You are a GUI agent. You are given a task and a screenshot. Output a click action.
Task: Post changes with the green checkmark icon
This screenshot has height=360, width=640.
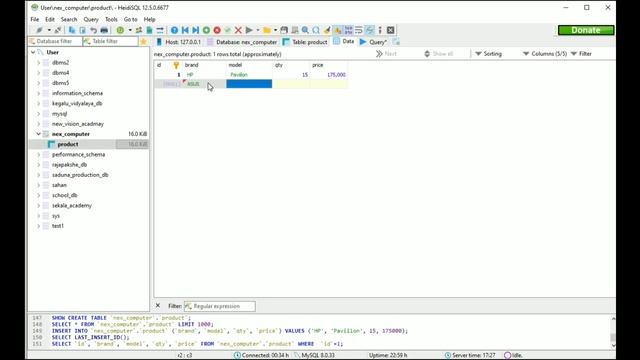pyautogui.click(x=228, y=30)
